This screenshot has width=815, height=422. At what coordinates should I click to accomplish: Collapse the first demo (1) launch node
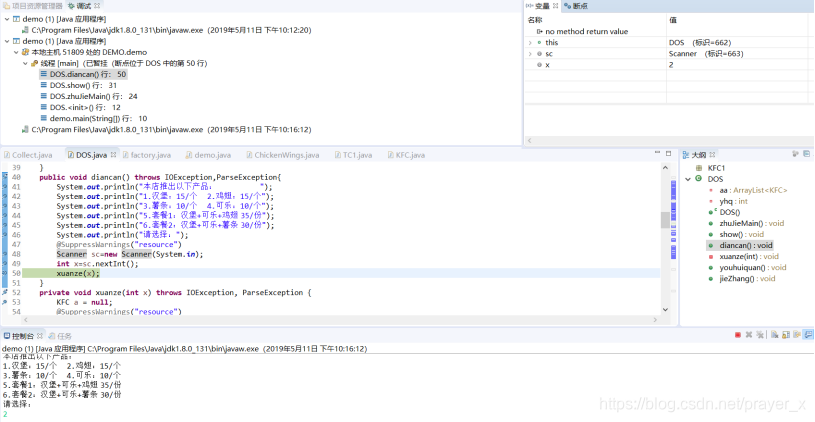point(7,19)
